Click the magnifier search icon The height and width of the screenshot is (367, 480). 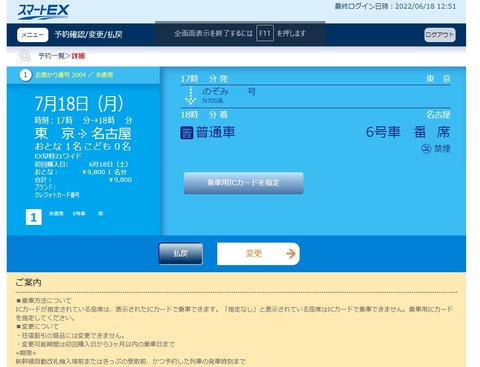tap(24, 56)
